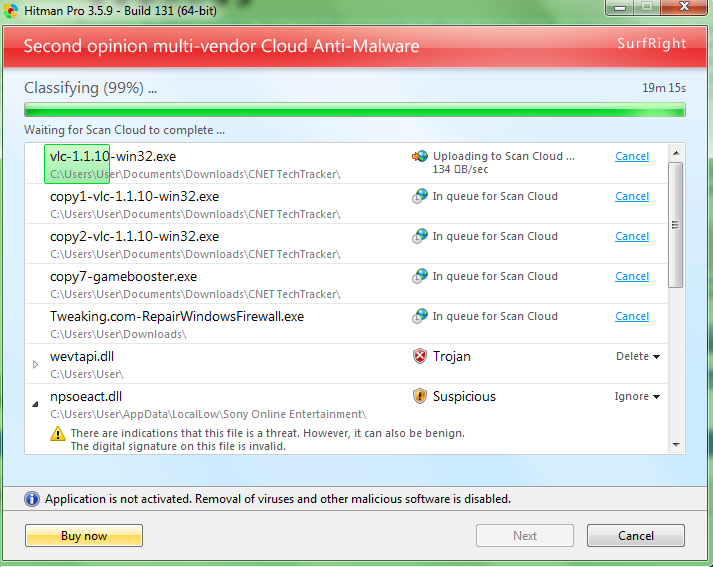Click upload icon beside vlc-1.1.10-win32.exe
713x567 pixels.
click(420, 156)
